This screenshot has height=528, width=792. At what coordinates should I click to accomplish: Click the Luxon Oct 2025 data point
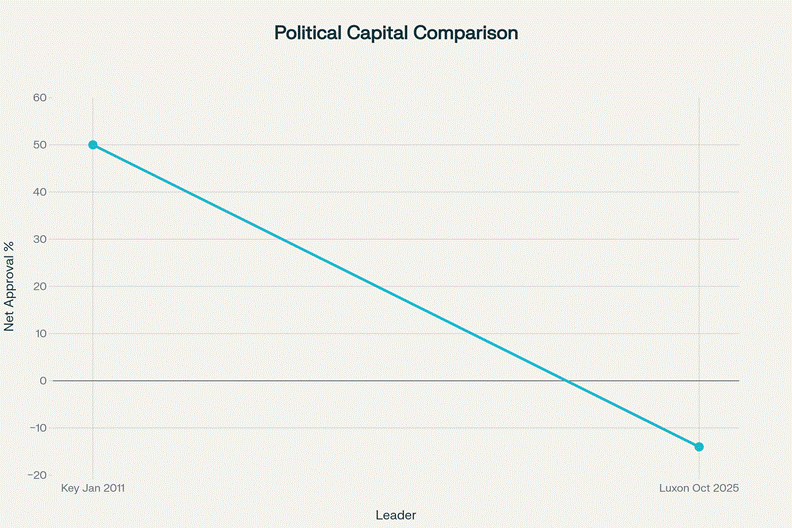click(699, 447)
